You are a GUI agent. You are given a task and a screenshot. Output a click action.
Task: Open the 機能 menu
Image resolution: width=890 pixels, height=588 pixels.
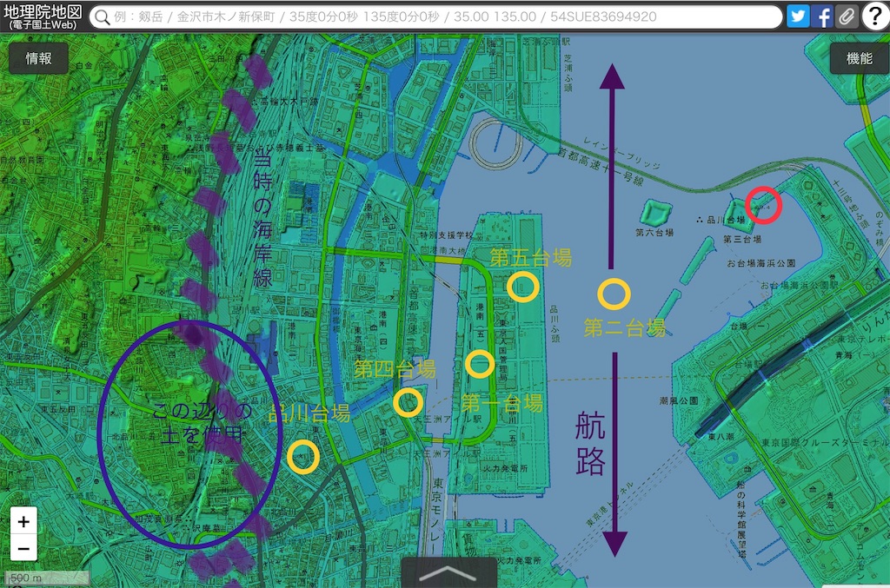pyautogui.click(x=859, y=58)
